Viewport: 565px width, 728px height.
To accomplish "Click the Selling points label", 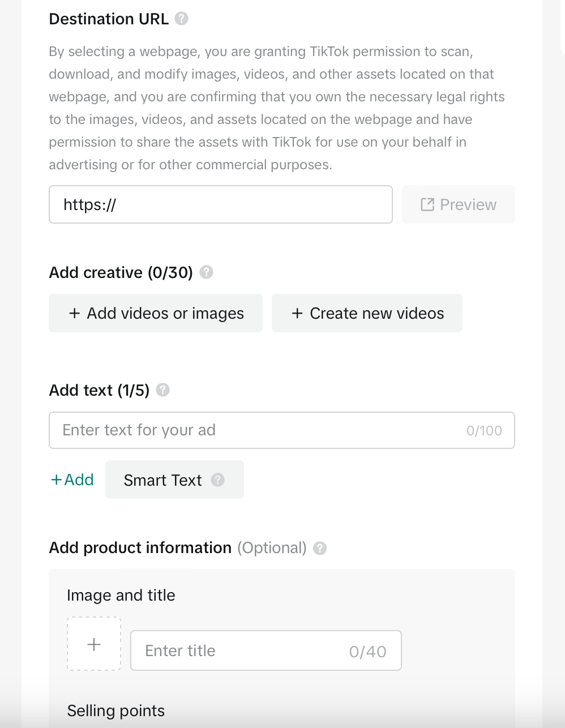I will point(116,710).
